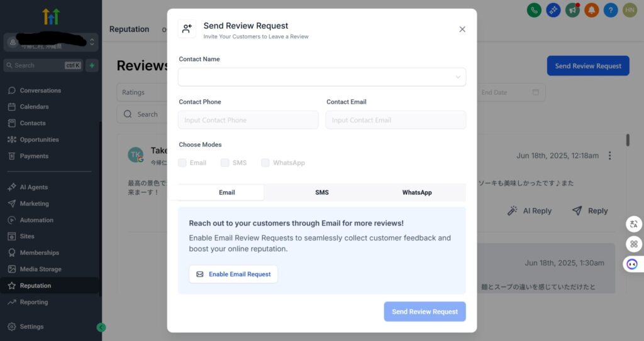644x341 pixels.
Task: Collapse sidebar with green arrow icon
Action: click(101, 327)
